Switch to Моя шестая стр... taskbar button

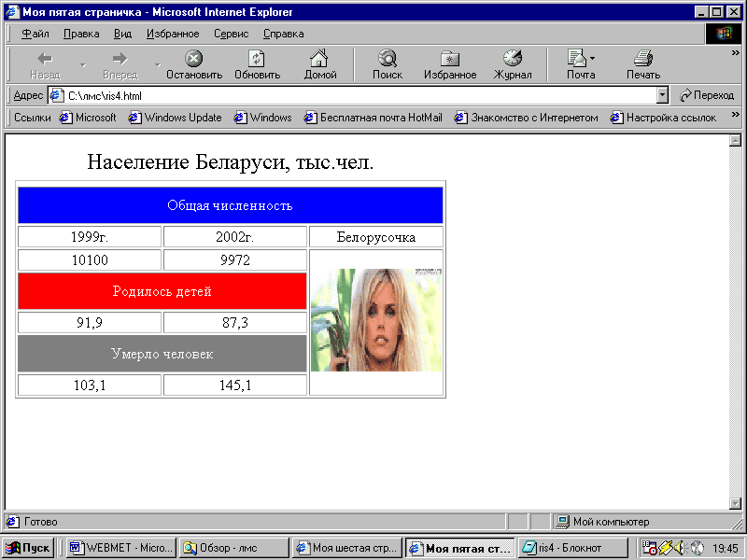pos(346,548)
